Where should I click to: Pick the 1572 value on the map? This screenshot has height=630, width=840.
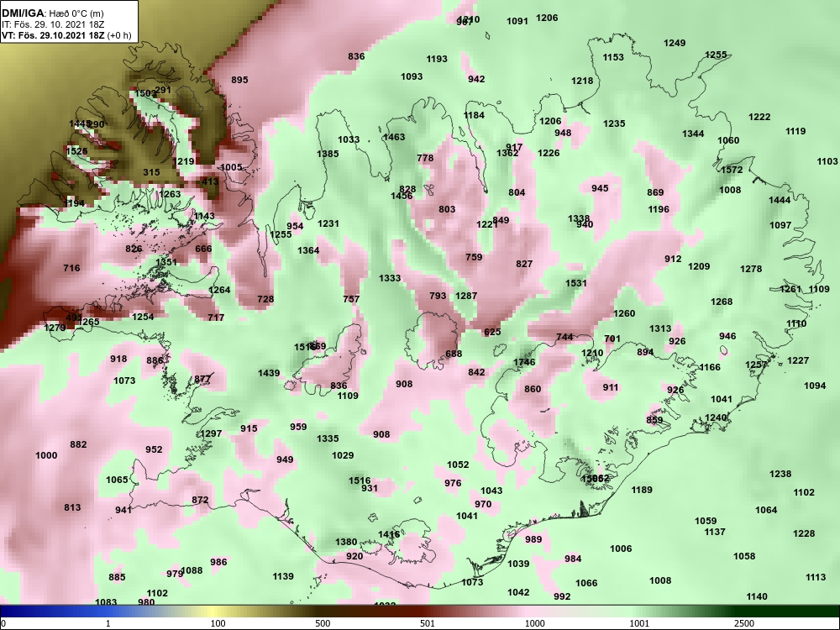732,170
